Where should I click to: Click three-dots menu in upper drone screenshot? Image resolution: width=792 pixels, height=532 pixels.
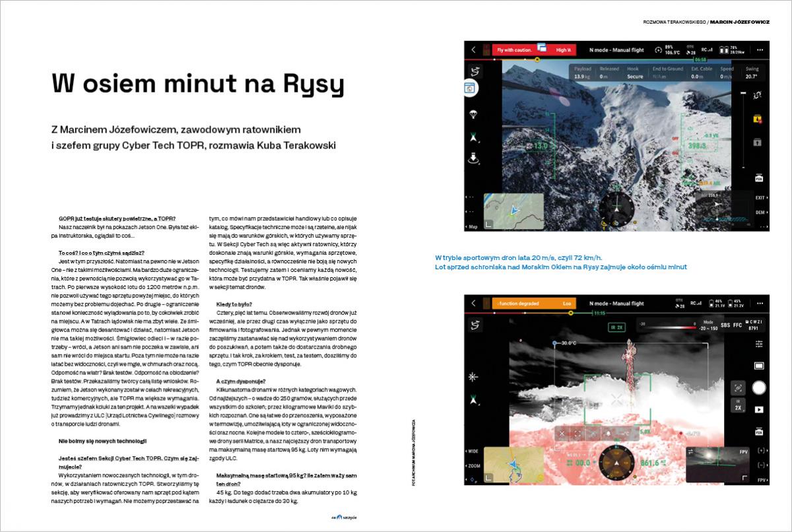(x=760, y=50)
